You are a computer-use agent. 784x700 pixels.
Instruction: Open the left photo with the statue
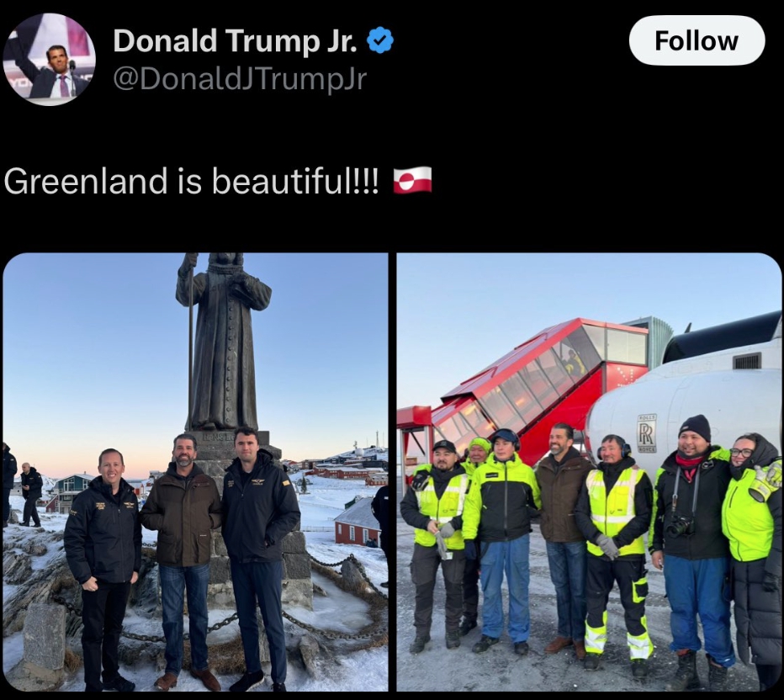tap(195, 472)
